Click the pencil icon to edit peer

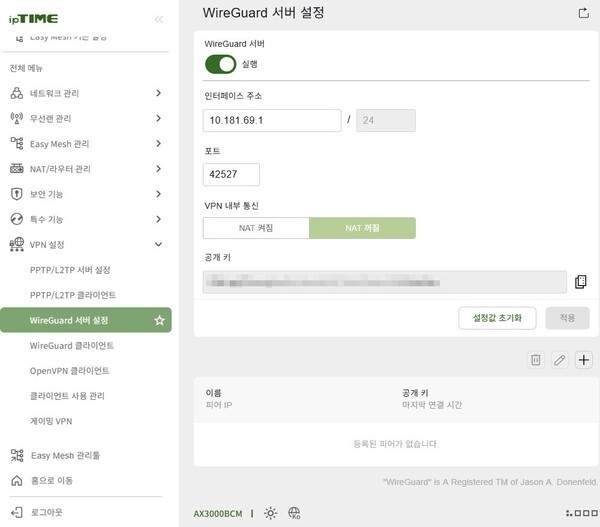560,360
